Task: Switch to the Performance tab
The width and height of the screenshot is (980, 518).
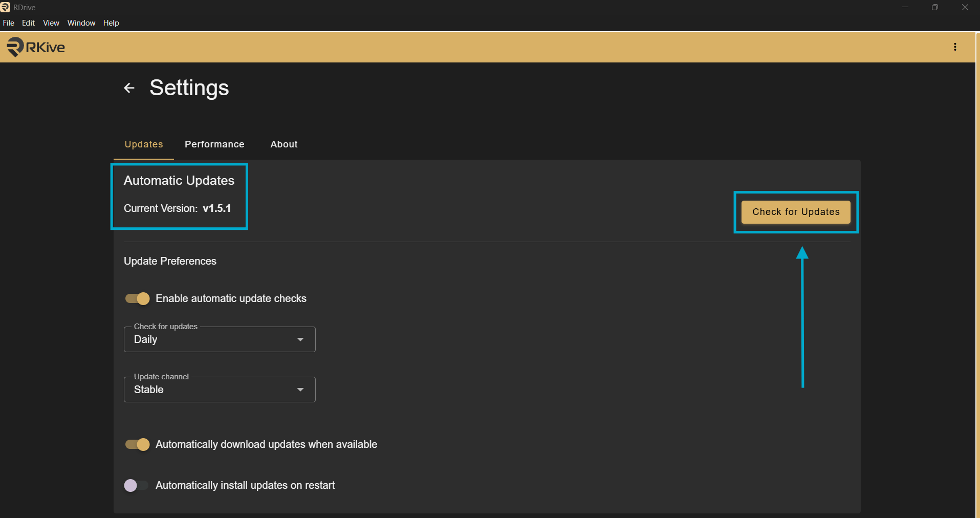Action: coord(214,144)
